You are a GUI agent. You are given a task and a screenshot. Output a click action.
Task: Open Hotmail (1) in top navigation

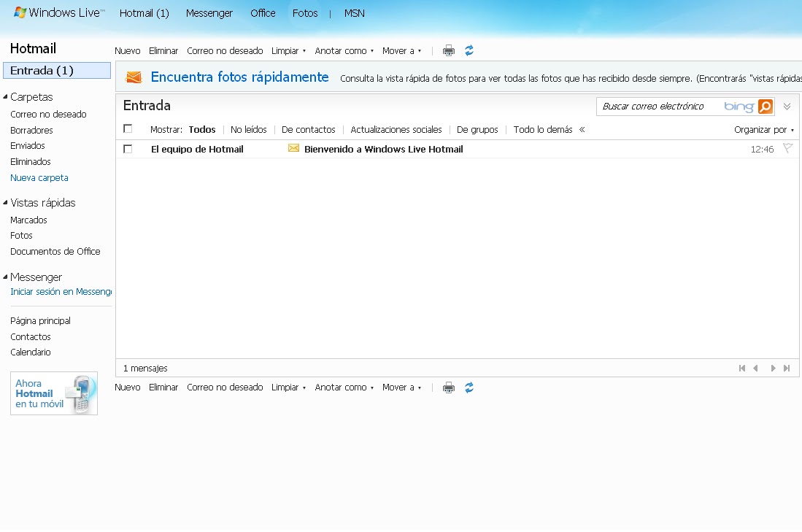tap(144, 13)
